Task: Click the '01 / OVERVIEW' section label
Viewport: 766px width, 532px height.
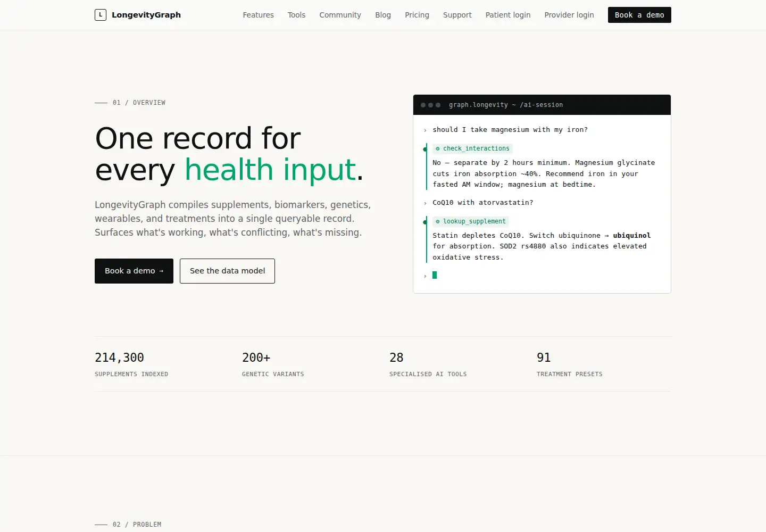Action: coord(139,103)
